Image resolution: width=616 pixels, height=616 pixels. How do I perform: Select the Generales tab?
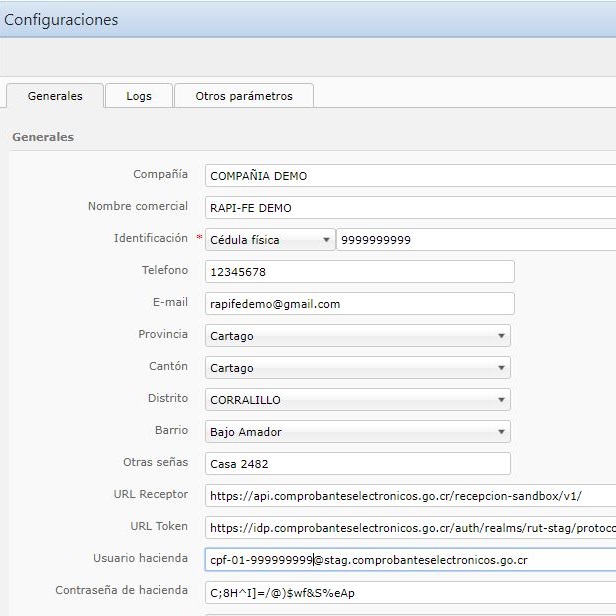coord(55,96)
